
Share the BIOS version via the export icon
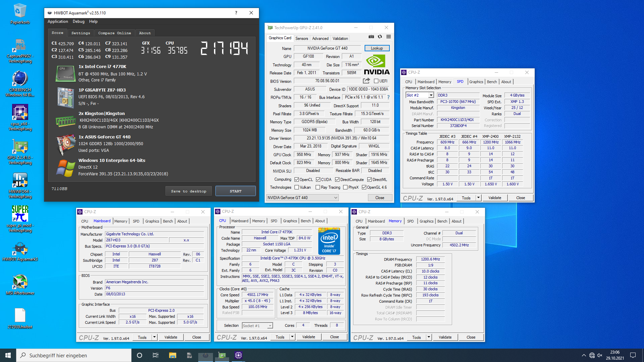tap(366, 81)
